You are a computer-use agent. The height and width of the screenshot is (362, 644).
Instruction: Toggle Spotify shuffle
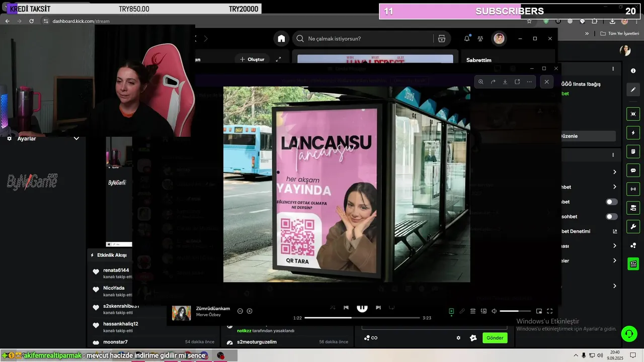click(333, 308)
